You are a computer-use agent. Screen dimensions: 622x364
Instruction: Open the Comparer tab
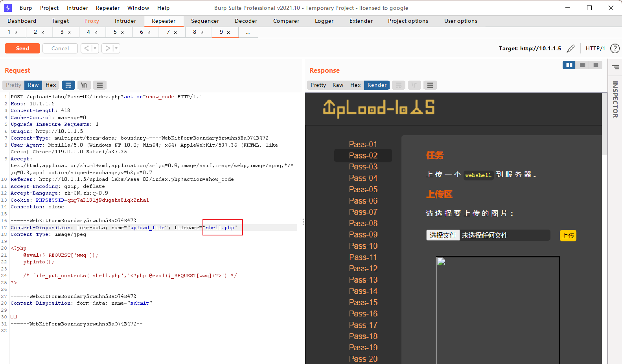pyautogui.click(x=286, y=21)
